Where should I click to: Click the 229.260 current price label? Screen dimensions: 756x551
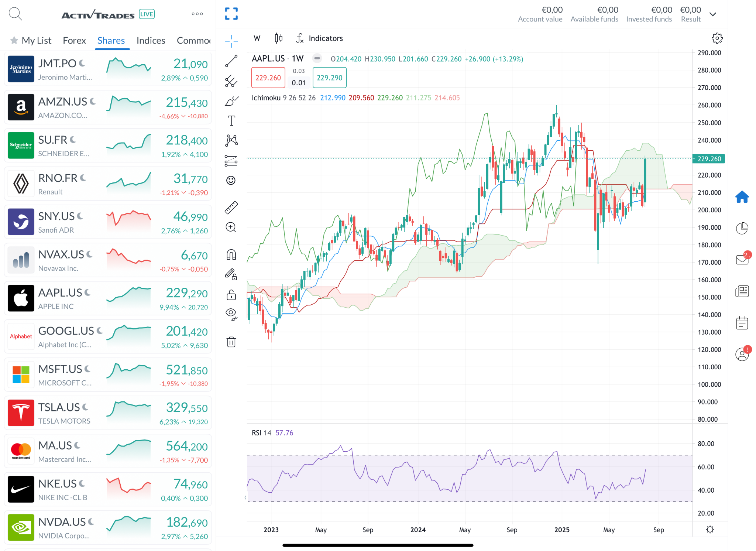[x=709, y=159]
